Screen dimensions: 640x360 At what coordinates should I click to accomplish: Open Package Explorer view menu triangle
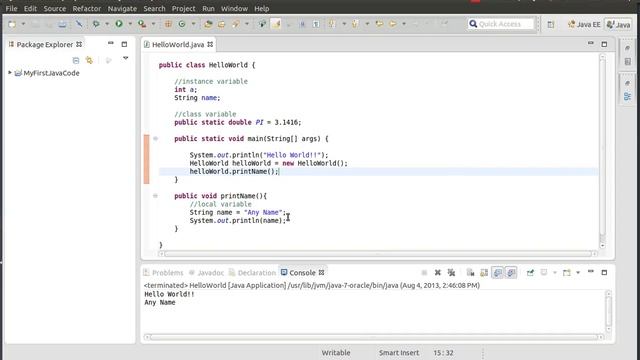[x=125, y=58]
